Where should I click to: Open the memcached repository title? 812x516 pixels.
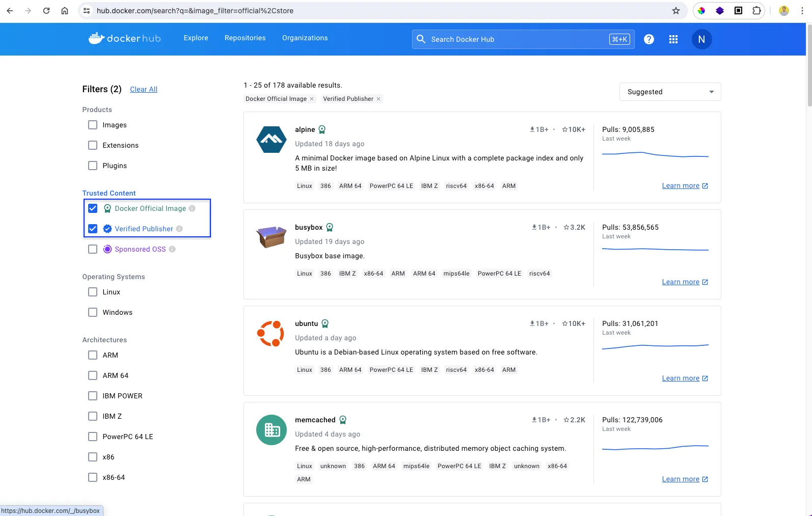click(x=315, y=420)
